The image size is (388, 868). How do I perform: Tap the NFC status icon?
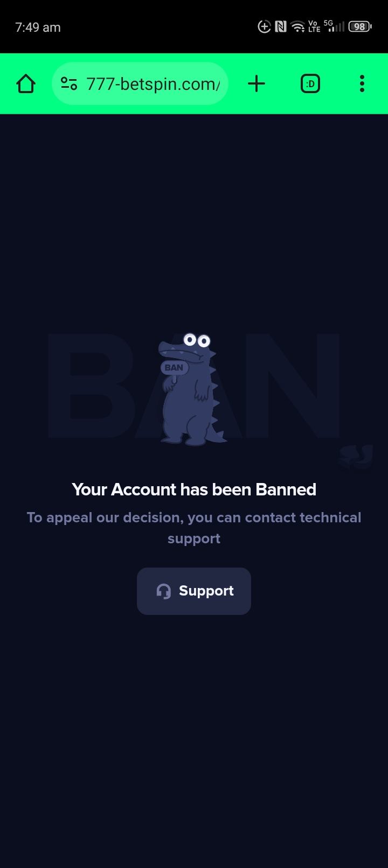(x=280, y=26)
